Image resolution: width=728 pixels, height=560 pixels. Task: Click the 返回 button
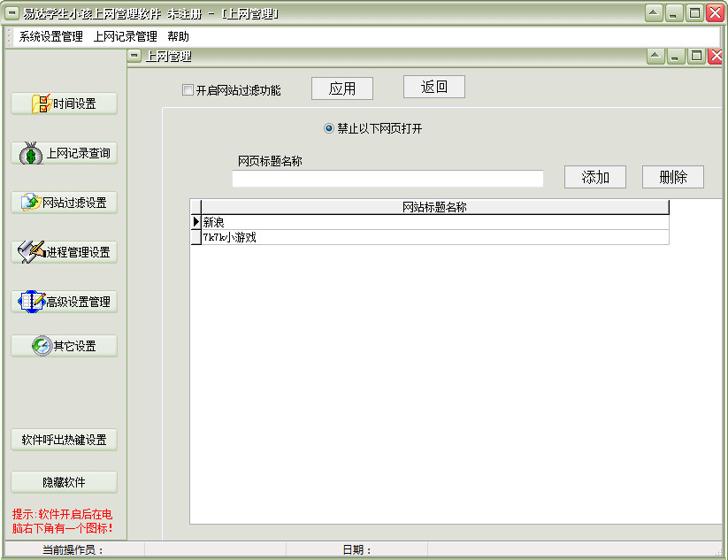434,87
